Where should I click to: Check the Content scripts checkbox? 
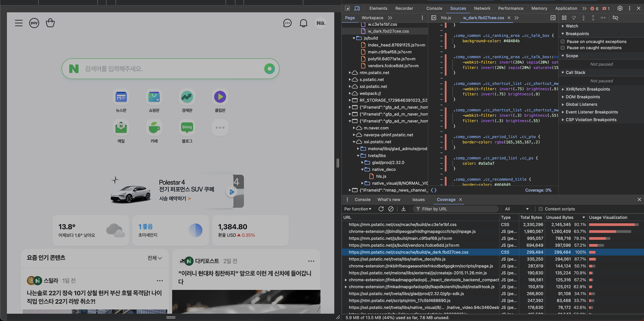[x=541, y=209]
